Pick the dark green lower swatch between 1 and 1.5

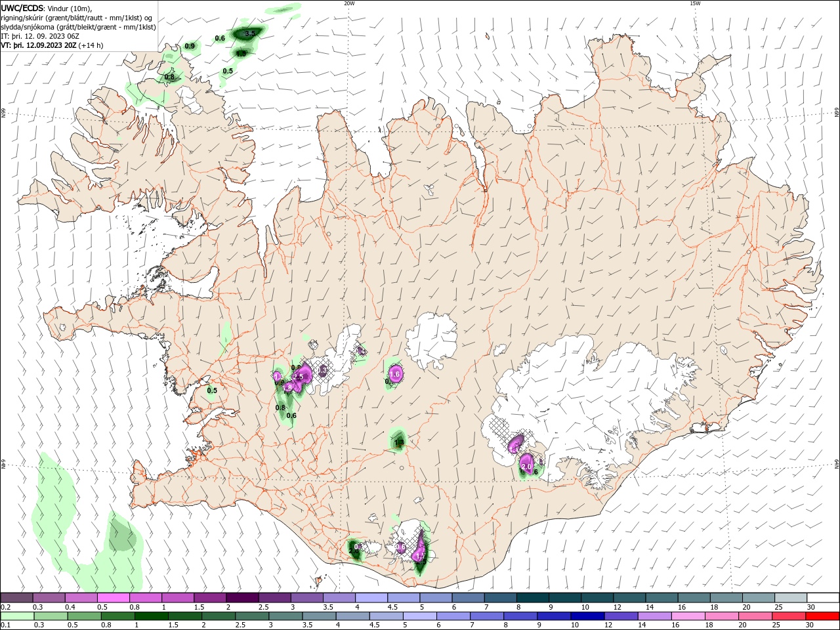(152, 616)
